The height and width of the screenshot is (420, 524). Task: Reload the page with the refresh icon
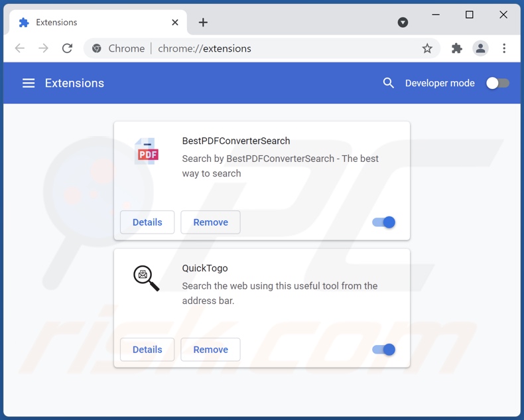(x=67, y=48)
